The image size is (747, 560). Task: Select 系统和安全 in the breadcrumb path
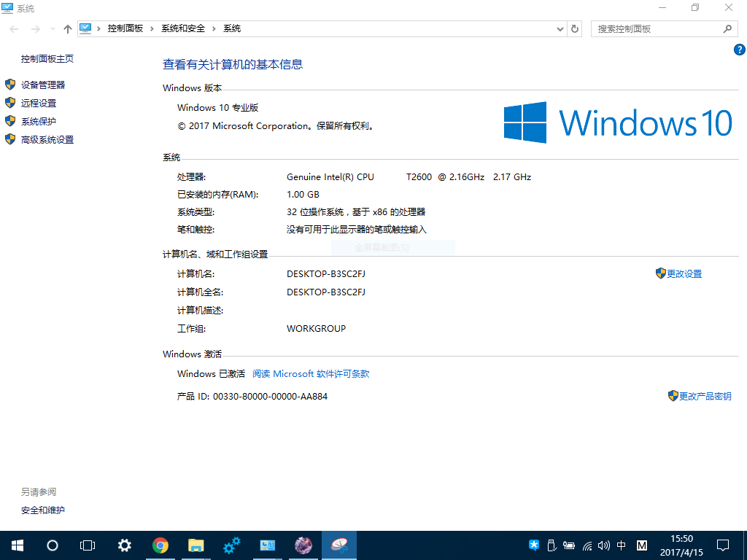coord(183,28)
